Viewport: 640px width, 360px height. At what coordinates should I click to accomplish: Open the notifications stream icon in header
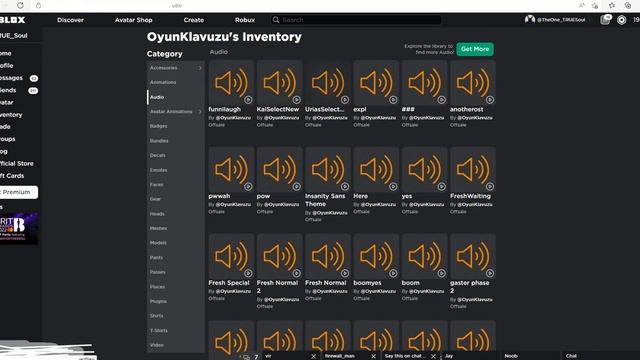tap(605, 20)
